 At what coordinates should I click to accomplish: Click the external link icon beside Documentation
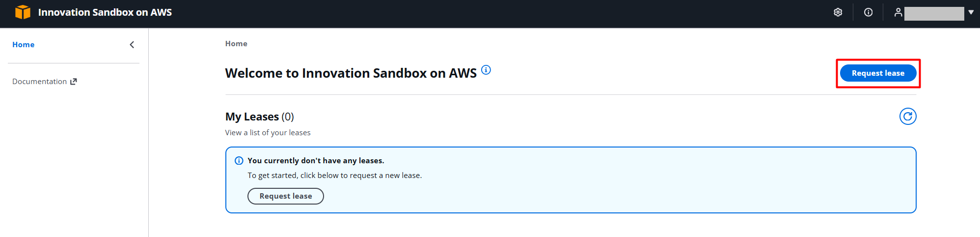[x=74, y=82]
